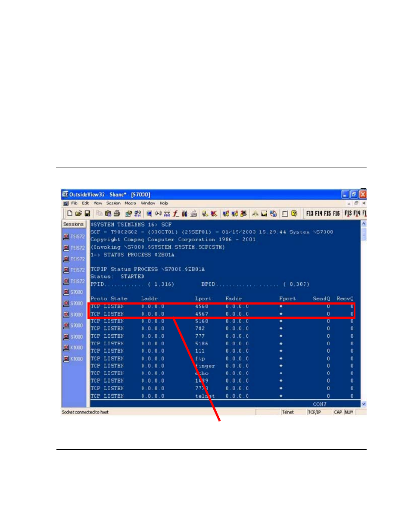
Task: Minimize the inner session window
Action: (x=349, y=203)
